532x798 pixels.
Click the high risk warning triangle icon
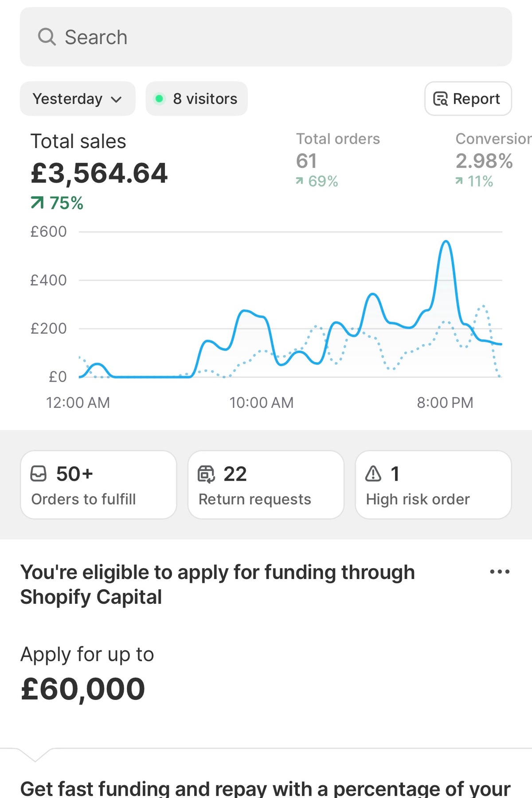(373, 473)
